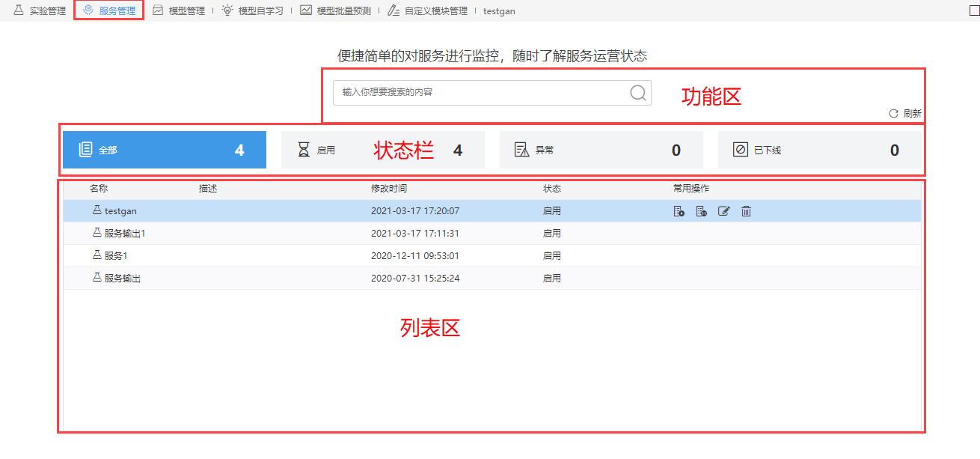Switch to 自定义模块管理 tab
This screenshot has height=459, width=980.
(x=427, y=11)
